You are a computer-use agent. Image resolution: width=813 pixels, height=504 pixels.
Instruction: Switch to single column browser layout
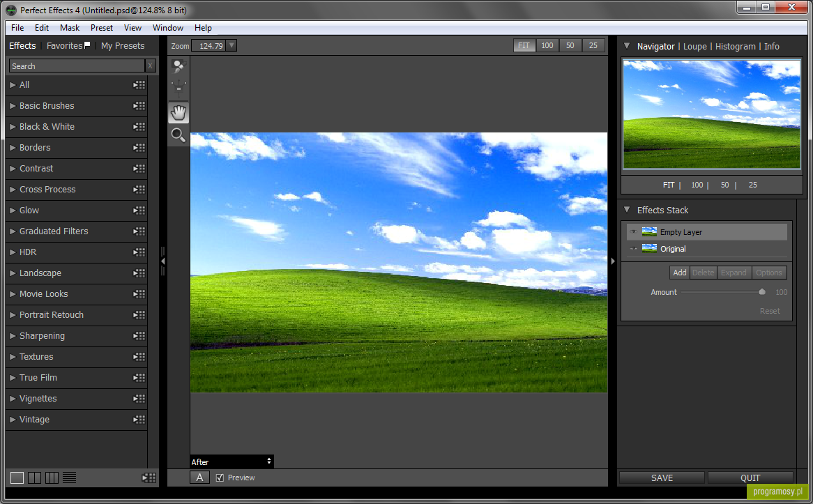tap(17, 478)
